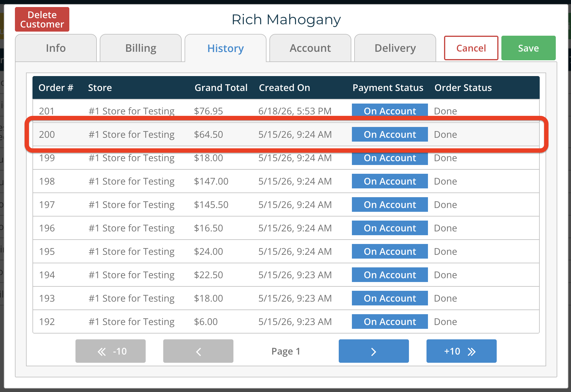571x392 pixels.
Task: Click On Account badge for order 192
Action: [x=390, y=321]
